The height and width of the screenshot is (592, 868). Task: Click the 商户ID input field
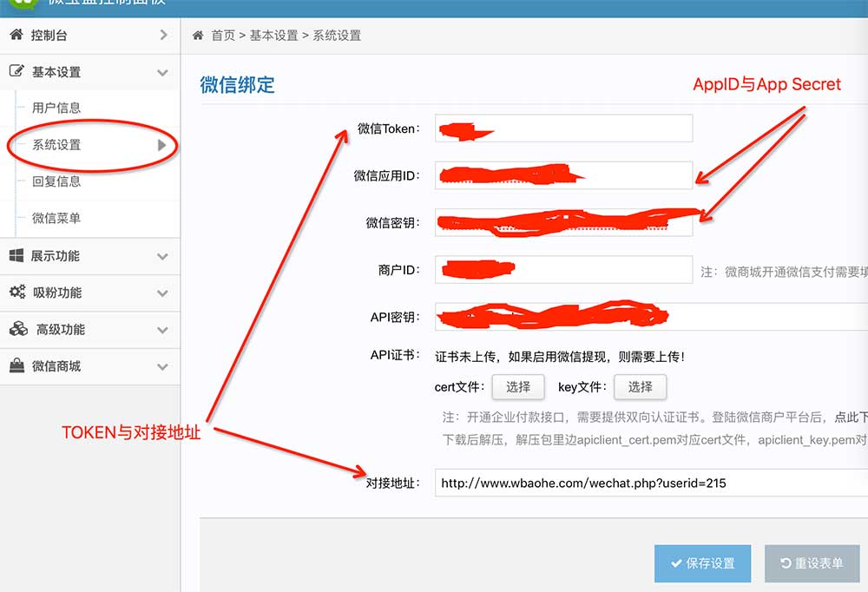point(563,269)
